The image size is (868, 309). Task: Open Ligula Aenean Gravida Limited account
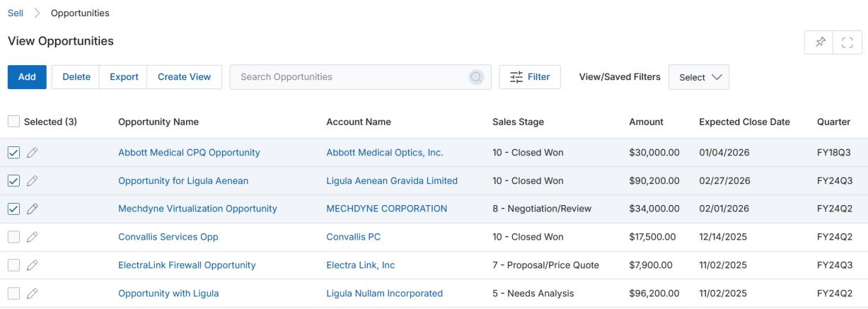pyautogui.click(x=392, y=180)
